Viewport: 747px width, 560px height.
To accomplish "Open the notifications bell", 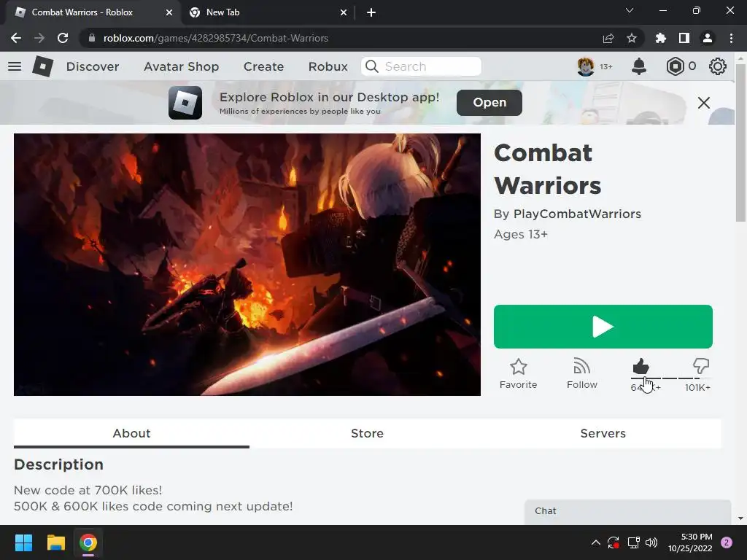I will [x=639, y=66].
